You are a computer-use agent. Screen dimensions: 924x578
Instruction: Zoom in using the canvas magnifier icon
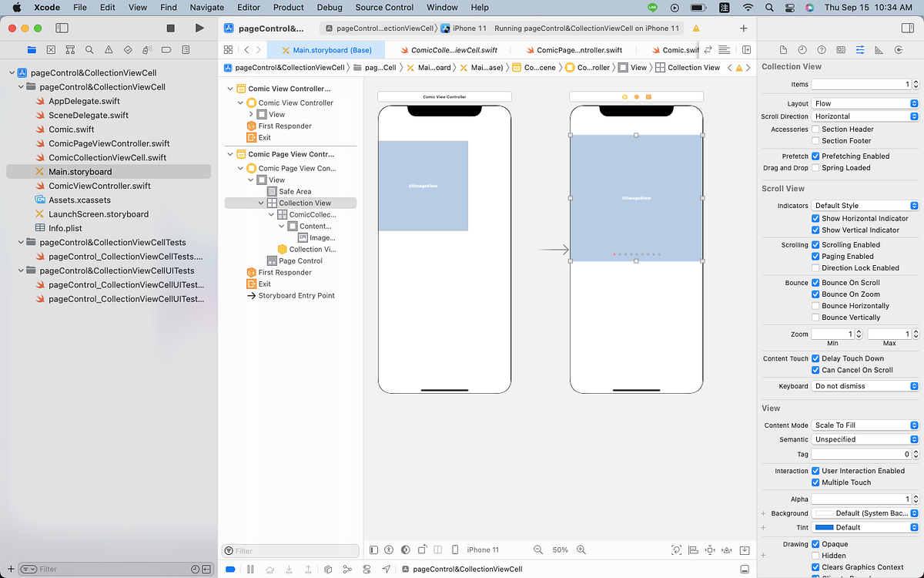[581, 549]
